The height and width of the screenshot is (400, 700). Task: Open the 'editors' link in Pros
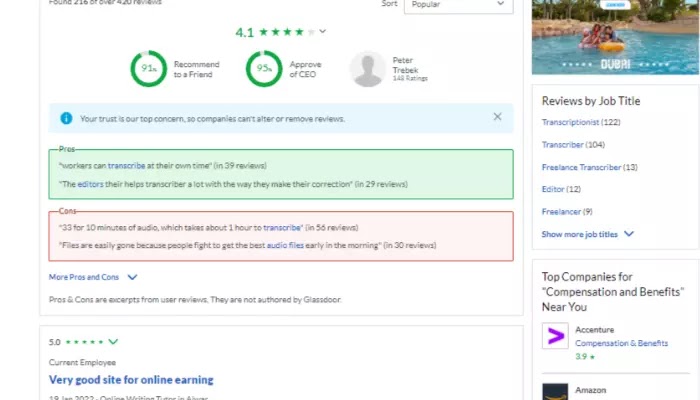tap(90, 184)
